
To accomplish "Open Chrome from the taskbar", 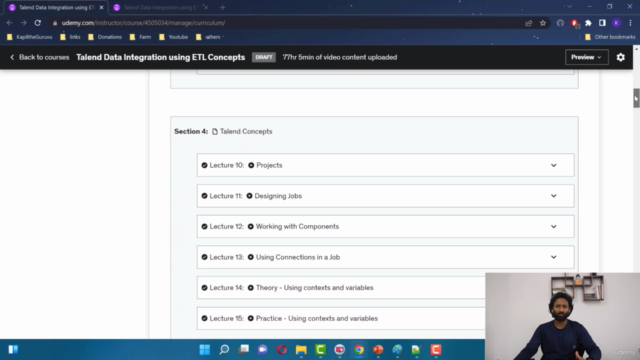I will pyautogui.click(x=359, y=350).
